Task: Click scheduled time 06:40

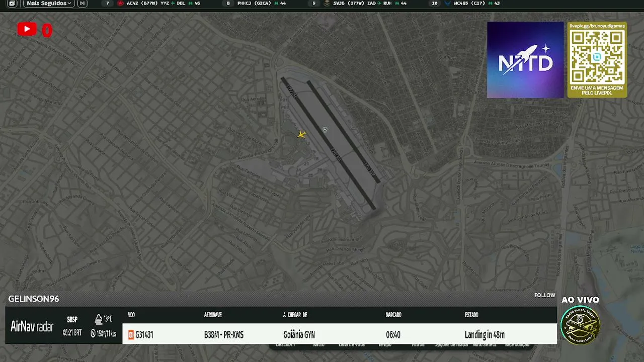Action: [393, 335]
